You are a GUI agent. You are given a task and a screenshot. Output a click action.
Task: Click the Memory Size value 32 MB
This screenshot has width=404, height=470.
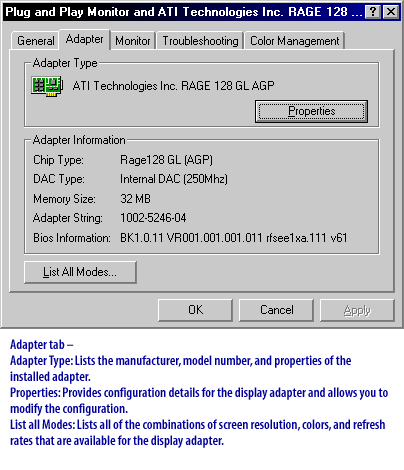pyautogui.click(x=135, y=199)
